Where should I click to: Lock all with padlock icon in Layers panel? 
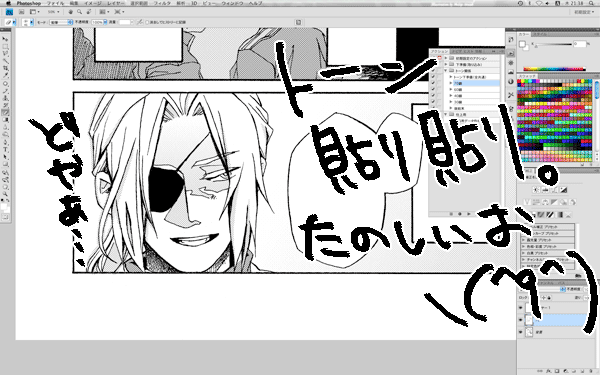pos(549,297)
